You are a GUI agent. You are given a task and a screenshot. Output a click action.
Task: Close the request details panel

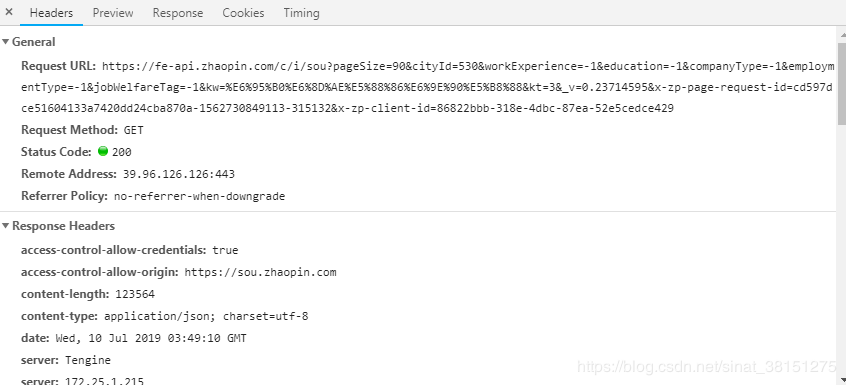tap(9, 12)
